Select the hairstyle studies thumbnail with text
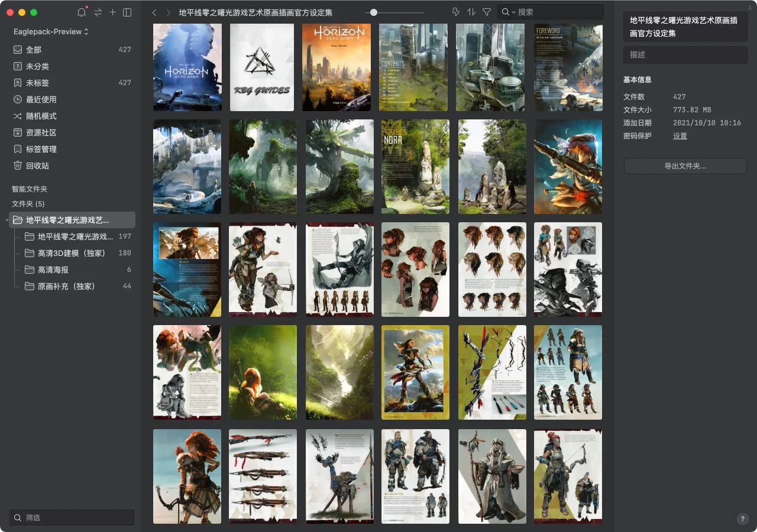 point(492,270)
